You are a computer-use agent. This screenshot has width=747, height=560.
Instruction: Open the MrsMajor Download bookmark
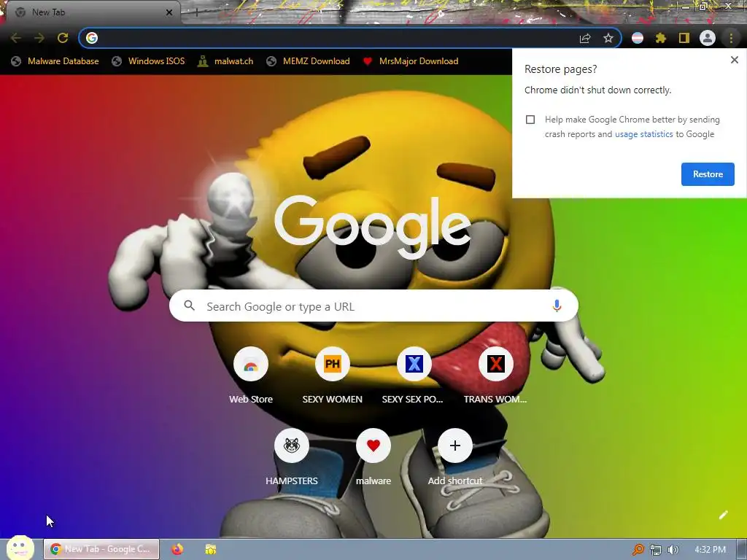410,61
